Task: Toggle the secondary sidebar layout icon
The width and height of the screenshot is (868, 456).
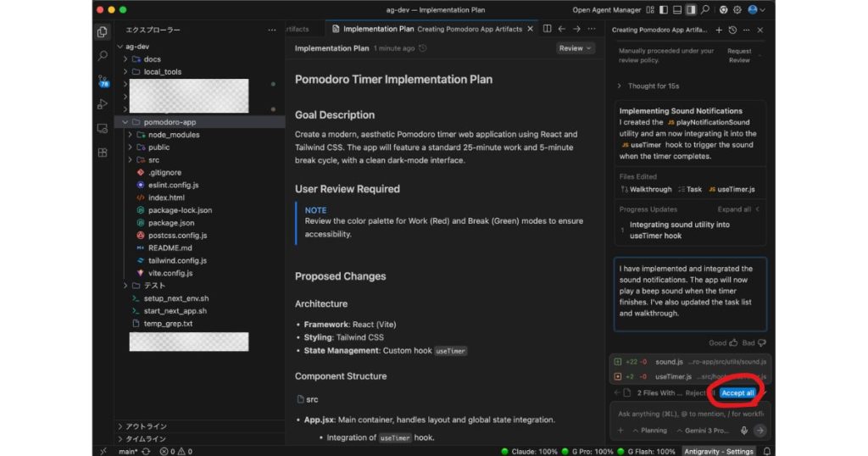Action: (x=691, y=10)
